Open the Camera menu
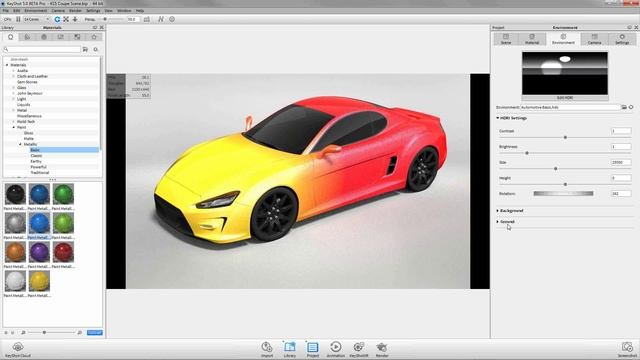 click(x=58, y=11)
